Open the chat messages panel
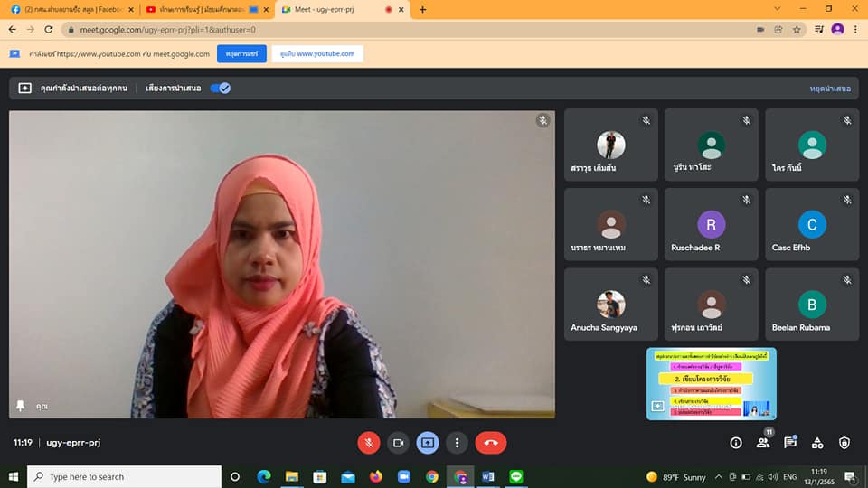 tap(790, 443)
